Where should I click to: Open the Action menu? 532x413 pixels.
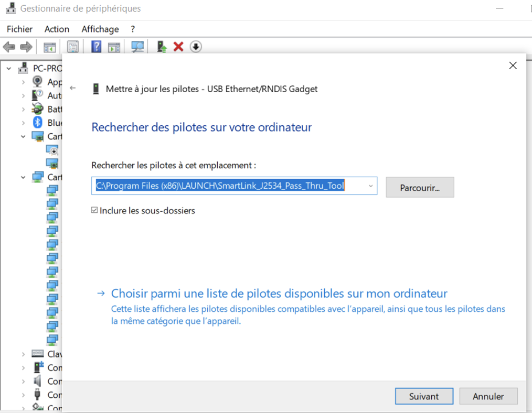click(57, 29)
